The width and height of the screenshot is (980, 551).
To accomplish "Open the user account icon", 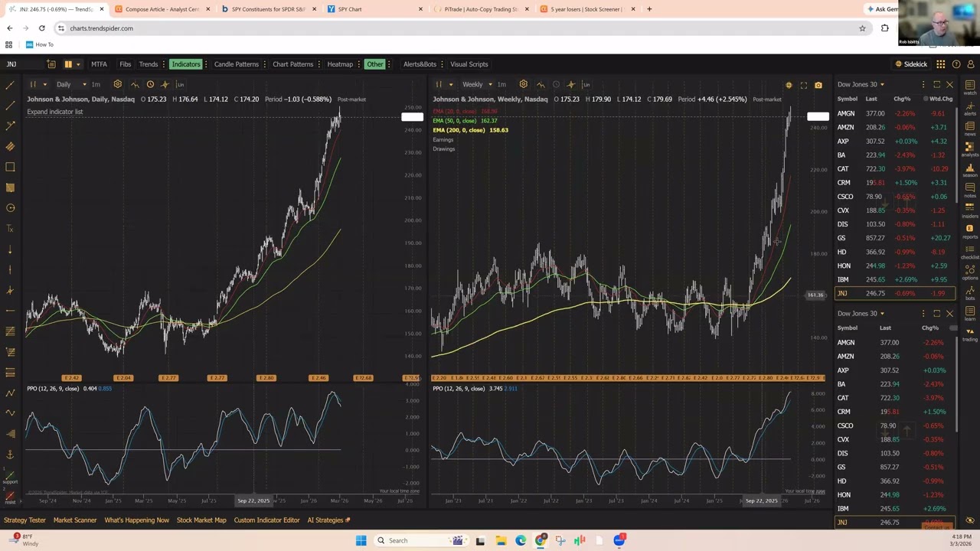I will pyautogui.click(x=971, y=64).
